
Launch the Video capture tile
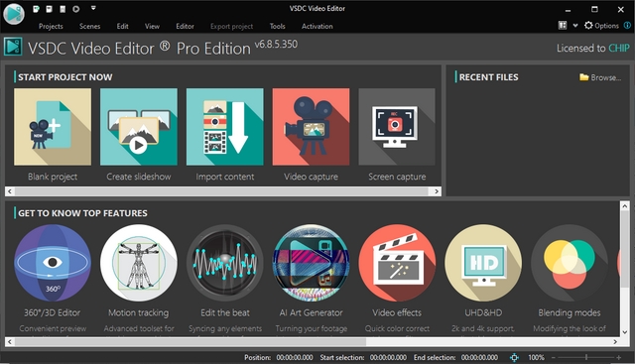click(x=311, y=127)
